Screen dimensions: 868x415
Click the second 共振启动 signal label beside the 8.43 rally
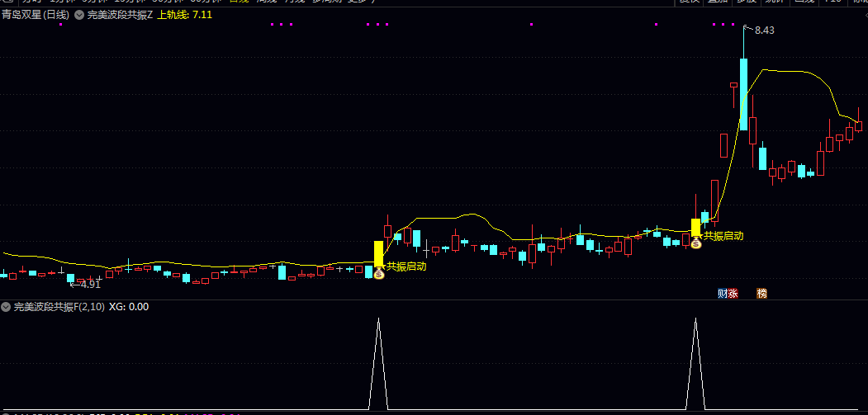[x=723, y=236]
